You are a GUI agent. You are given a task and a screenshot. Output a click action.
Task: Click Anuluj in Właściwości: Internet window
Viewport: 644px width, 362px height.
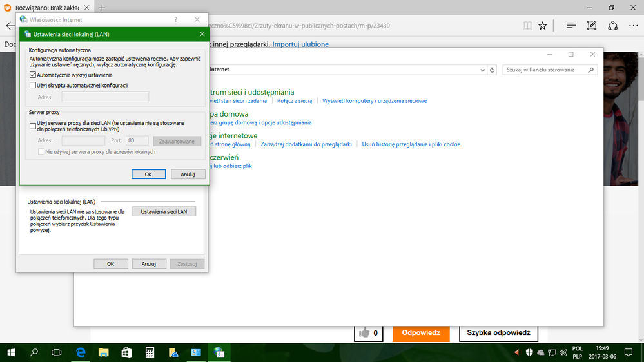coord(149,264)
